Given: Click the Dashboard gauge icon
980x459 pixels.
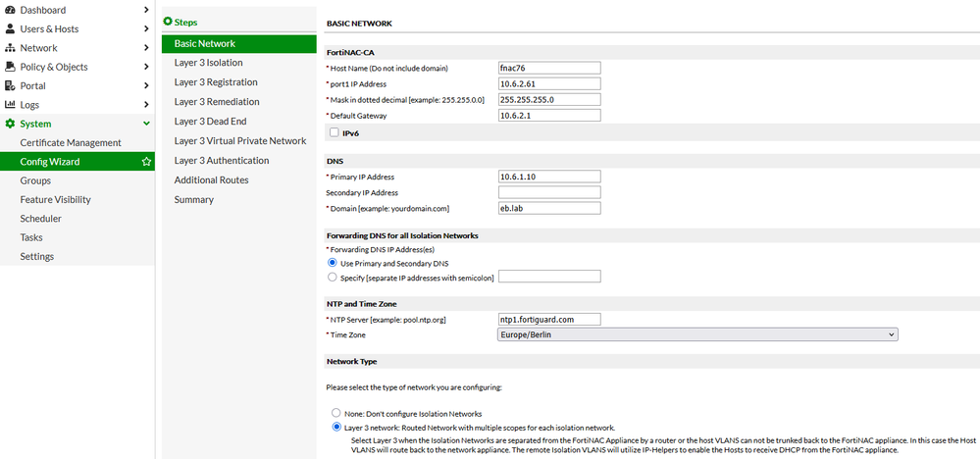Looking at the screenshot, I should [11, 10].
